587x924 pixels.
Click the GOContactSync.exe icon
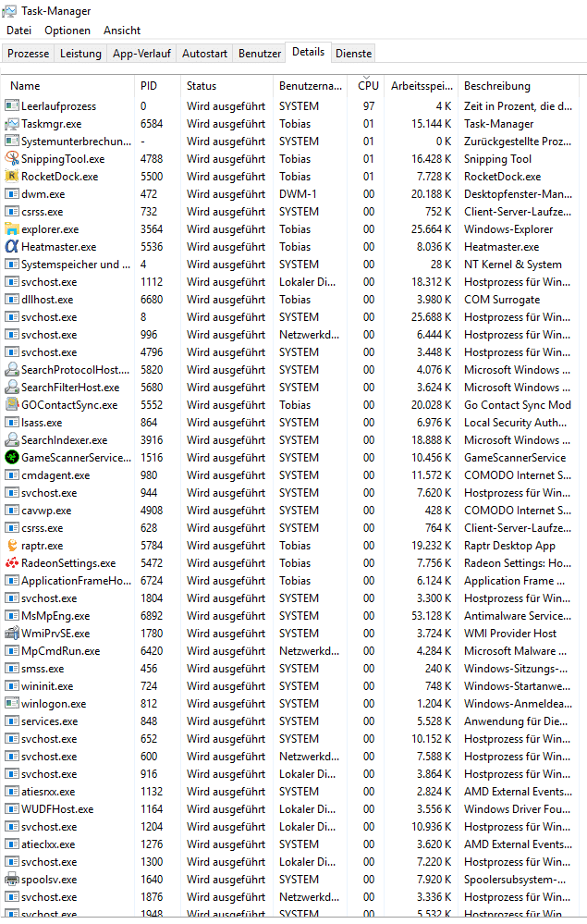tap(12, 405)
